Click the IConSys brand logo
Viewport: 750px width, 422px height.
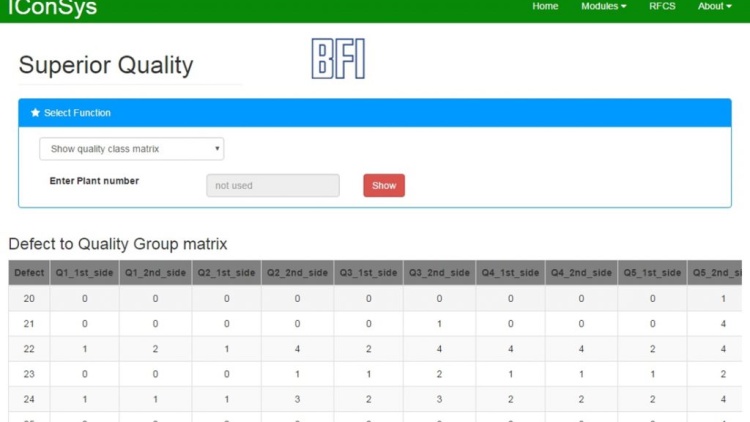point(52,9)
